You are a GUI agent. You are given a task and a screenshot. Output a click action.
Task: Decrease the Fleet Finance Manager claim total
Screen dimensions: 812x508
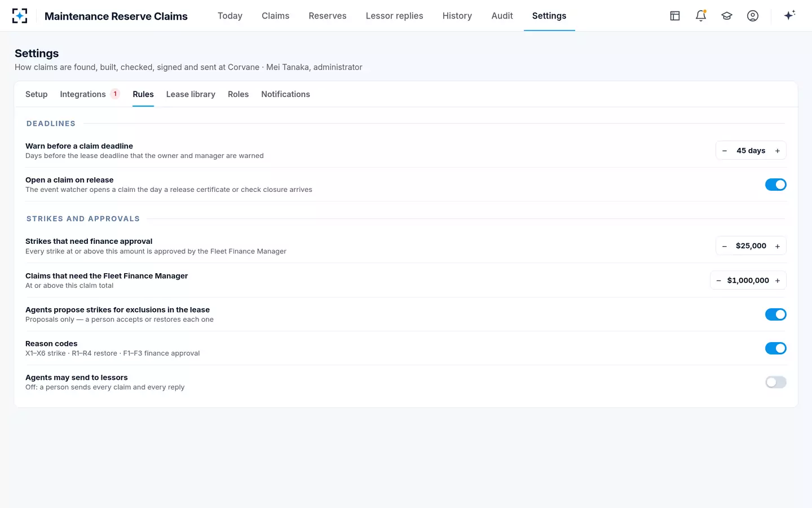click(x=718, y=281)
